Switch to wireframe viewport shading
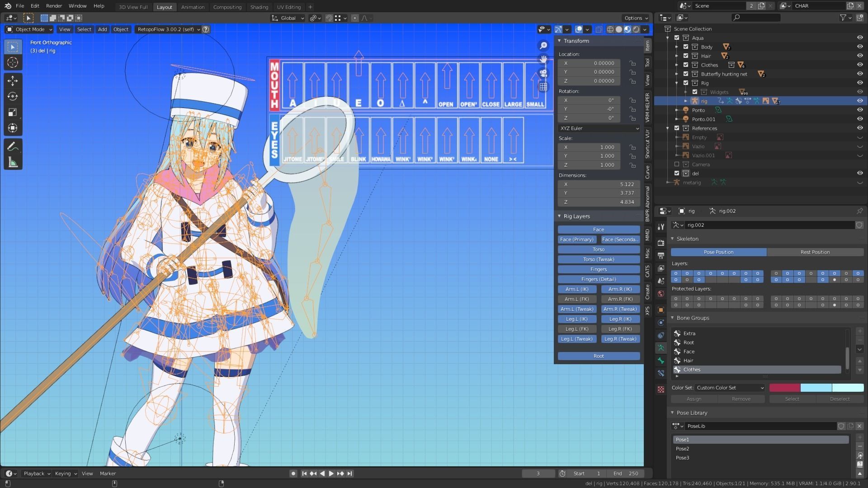Viewport: 868px width, 488px height. point(610,29)
